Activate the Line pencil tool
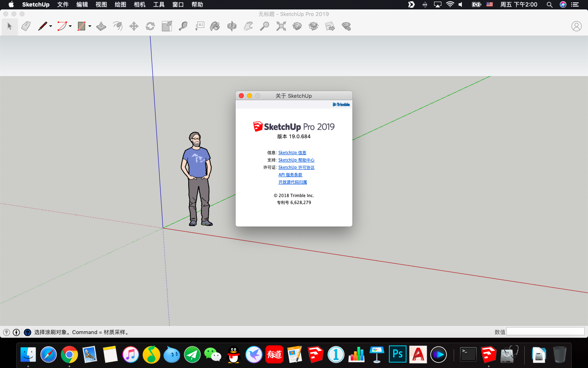The width and height of the screenshot is (588, 368). coord(42,27)
